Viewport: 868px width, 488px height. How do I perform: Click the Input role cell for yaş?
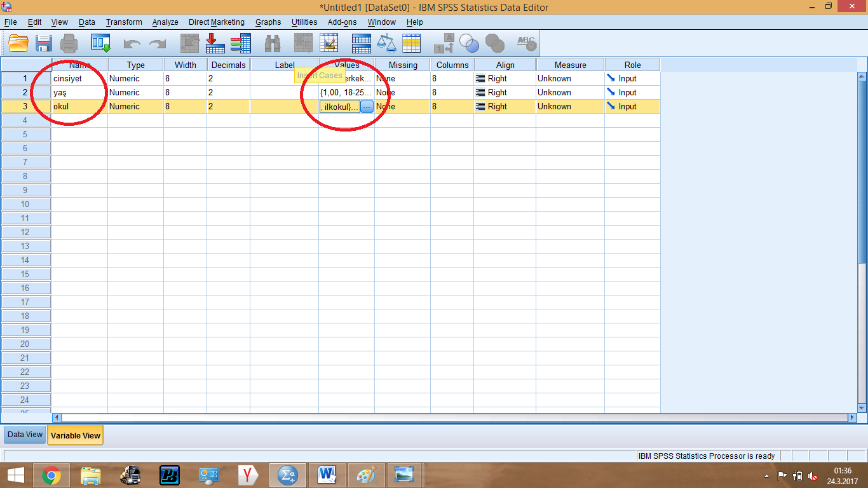(632, 93)
